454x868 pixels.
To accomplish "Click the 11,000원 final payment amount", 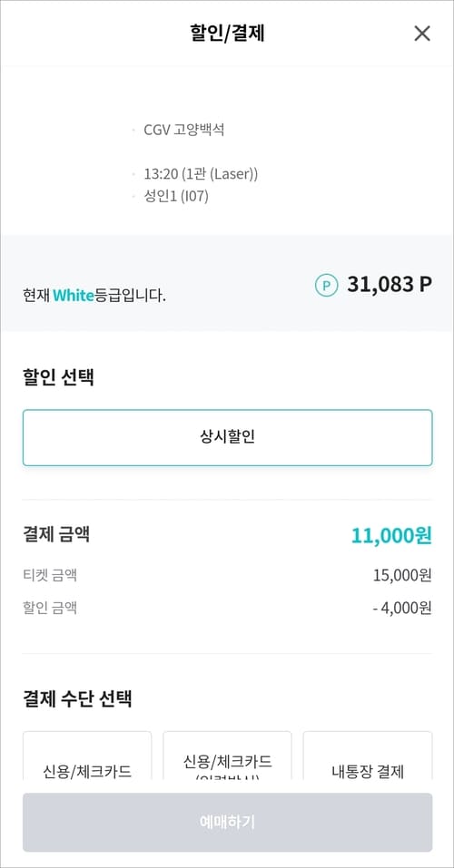I will click(x=391, y=536).
